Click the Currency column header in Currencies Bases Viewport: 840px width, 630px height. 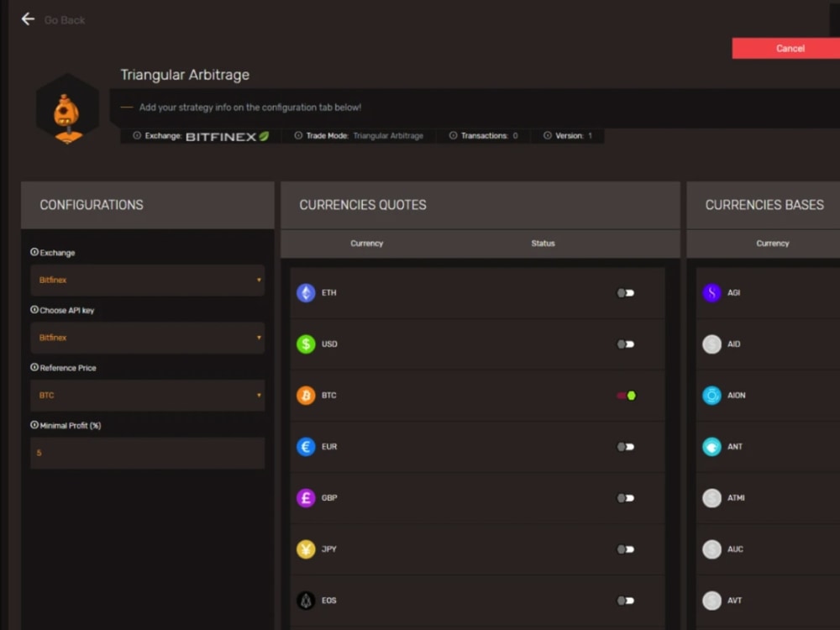[773, 244]
